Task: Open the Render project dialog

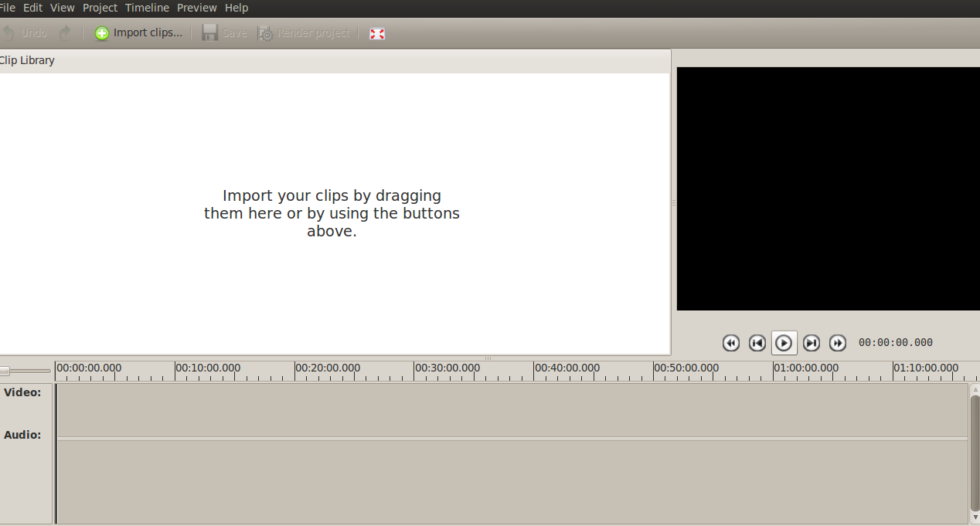Action: [304, 33]
